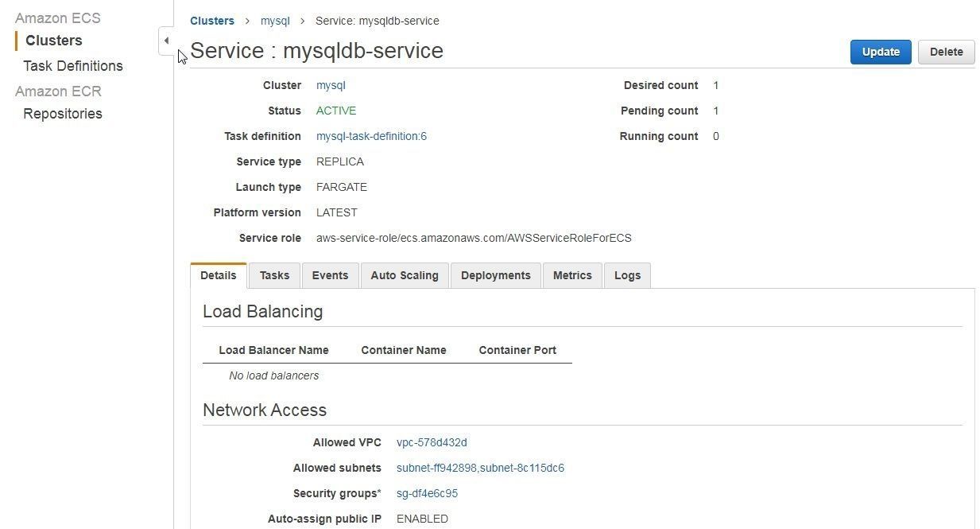Click the Container Name column header
This screenshot has width=980, height=529.
pyautogui.click(x=404, y=350)
